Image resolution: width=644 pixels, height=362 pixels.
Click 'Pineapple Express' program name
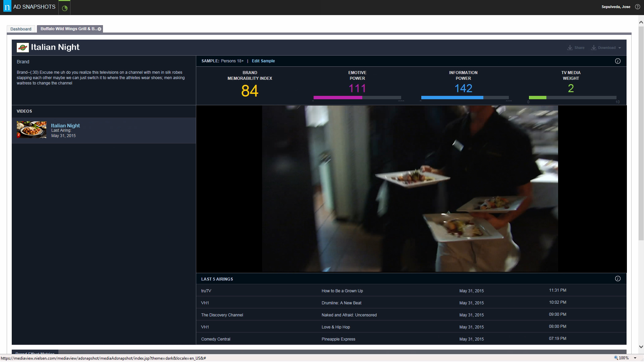[338, 339]
